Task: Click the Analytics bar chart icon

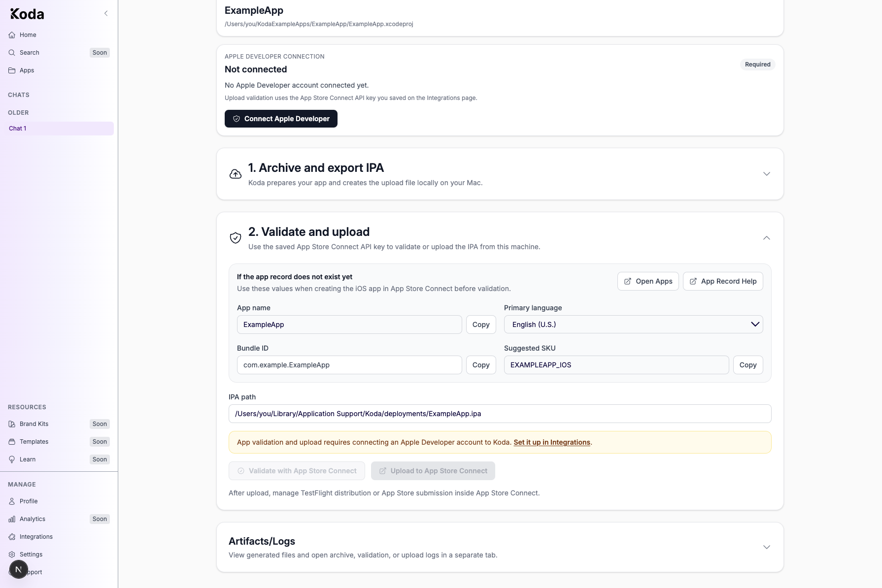Action: [x=12, y=519]
